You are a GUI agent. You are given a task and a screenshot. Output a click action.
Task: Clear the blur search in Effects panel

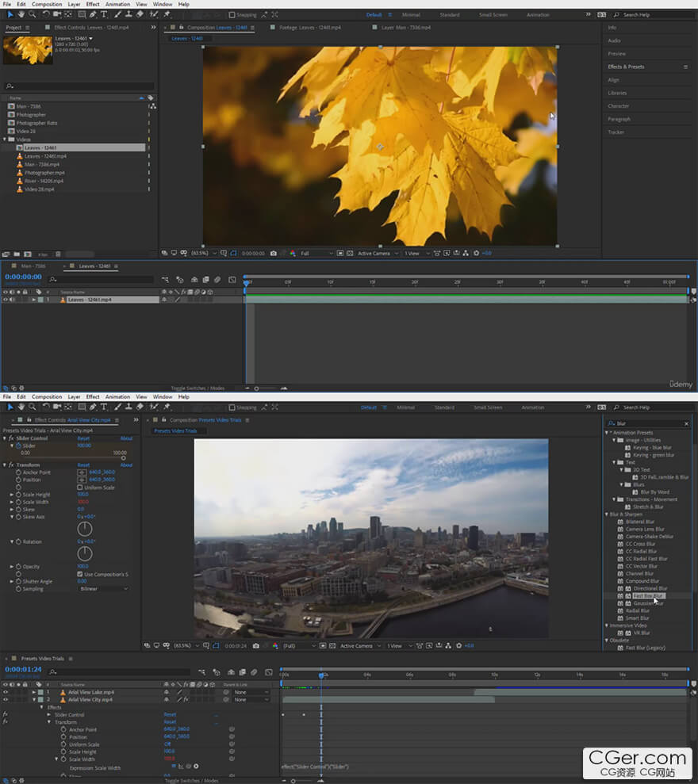[686, 423]
